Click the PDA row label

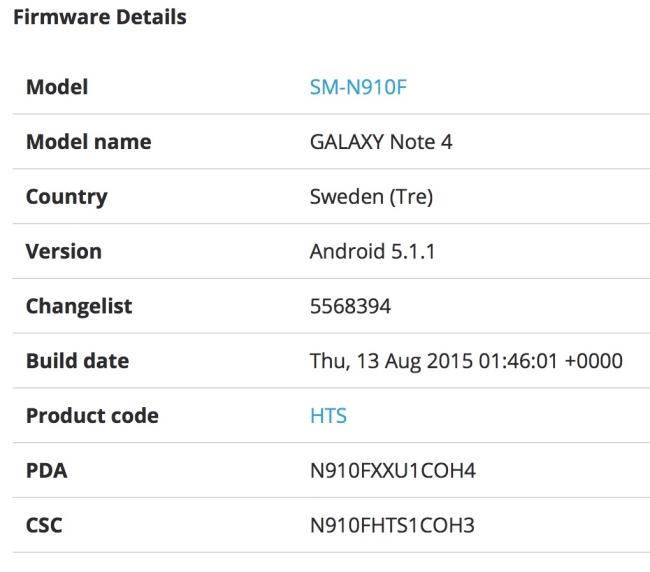pyautogui.click(x=46, y=469)
